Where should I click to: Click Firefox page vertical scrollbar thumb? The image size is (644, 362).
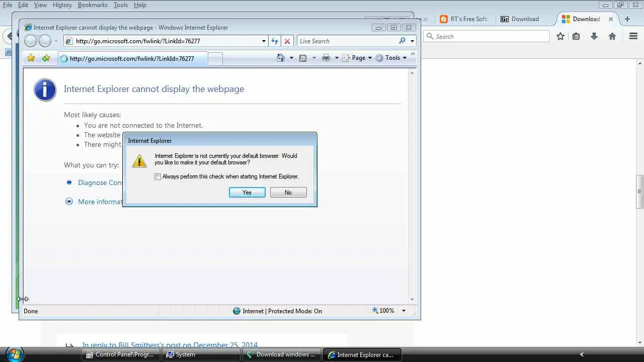(639, 192)
